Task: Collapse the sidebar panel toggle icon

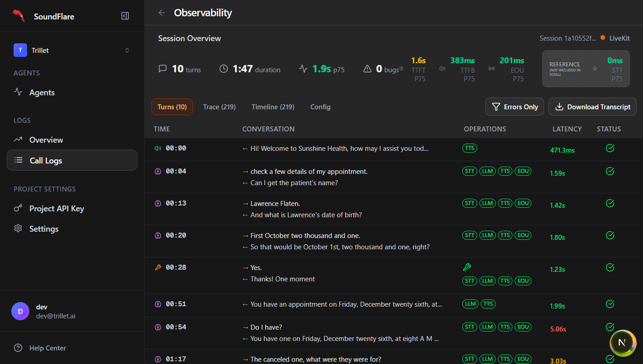Action: click(125, 16)
